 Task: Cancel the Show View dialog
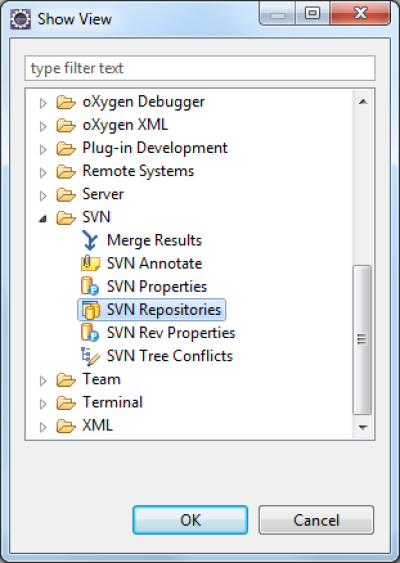coord(316,520)
